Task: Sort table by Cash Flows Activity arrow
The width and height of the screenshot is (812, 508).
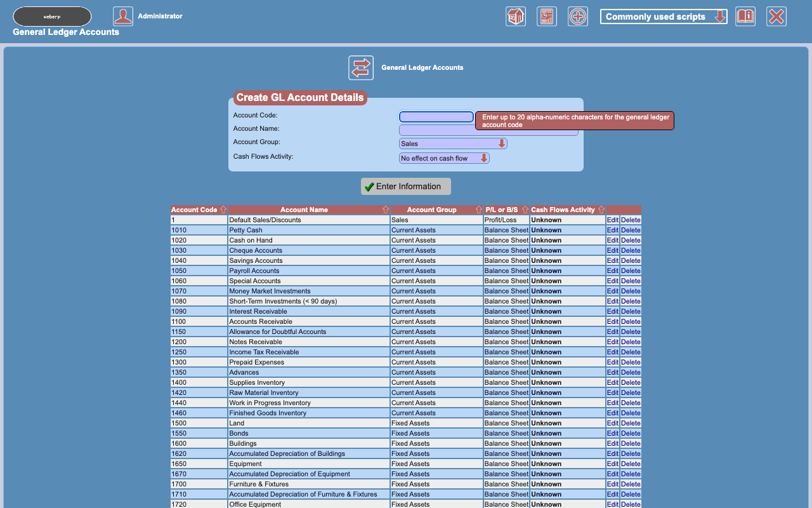Action: point(601,210)
